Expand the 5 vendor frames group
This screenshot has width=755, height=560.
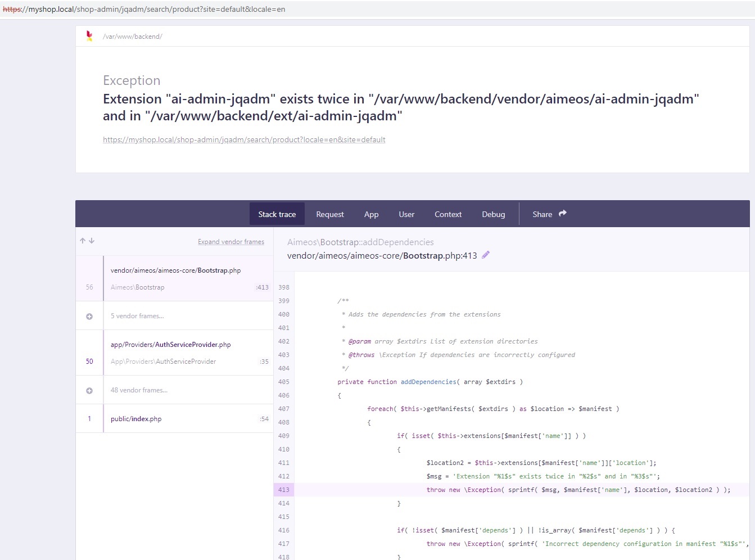[174, 316]
